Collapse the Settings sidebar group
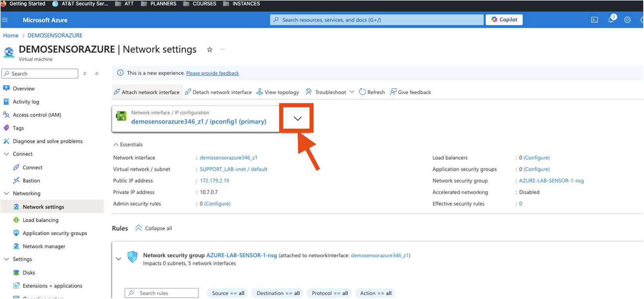Viewport: 644px width, 299px height. (6, 259)
